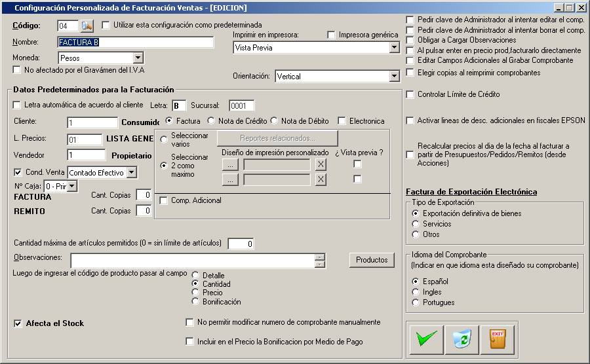The height and width of the screenshot is (364, 590).
Task: Select Ingles as voucher language
Action: pyautogui.click(x=416, y=292)
